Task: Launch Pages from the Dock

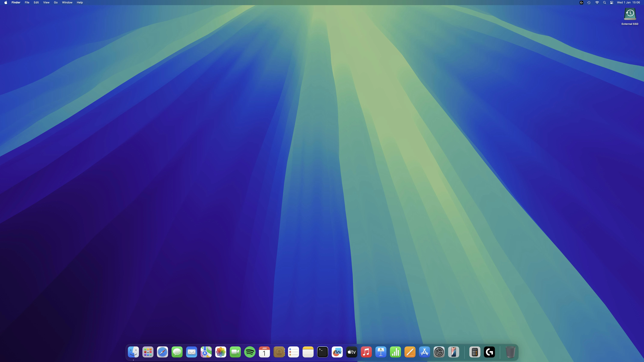Action: [410, 352]
